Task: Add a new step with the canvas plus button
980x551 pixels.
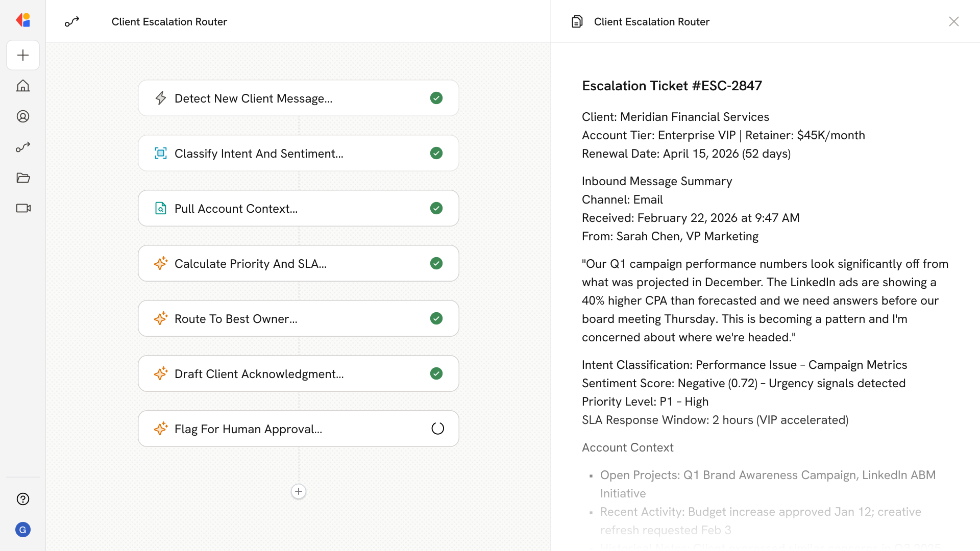Action: (x=299, y=491)
